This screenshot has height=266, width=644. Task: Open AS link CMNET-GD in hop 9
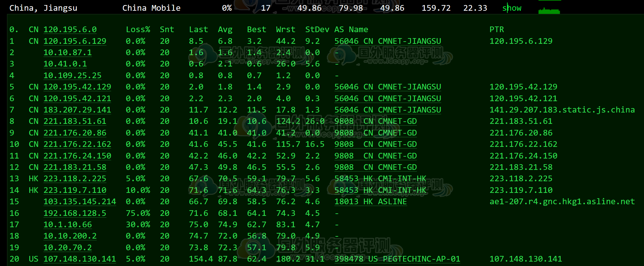pyautogui.click(x=376, y=133)
